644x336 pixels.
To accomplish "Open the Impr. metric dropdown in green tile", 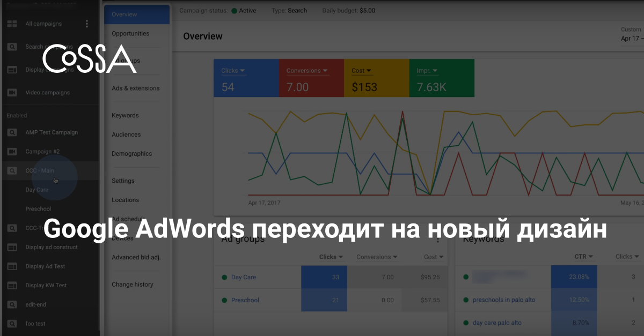I will (x=427, y=71).
